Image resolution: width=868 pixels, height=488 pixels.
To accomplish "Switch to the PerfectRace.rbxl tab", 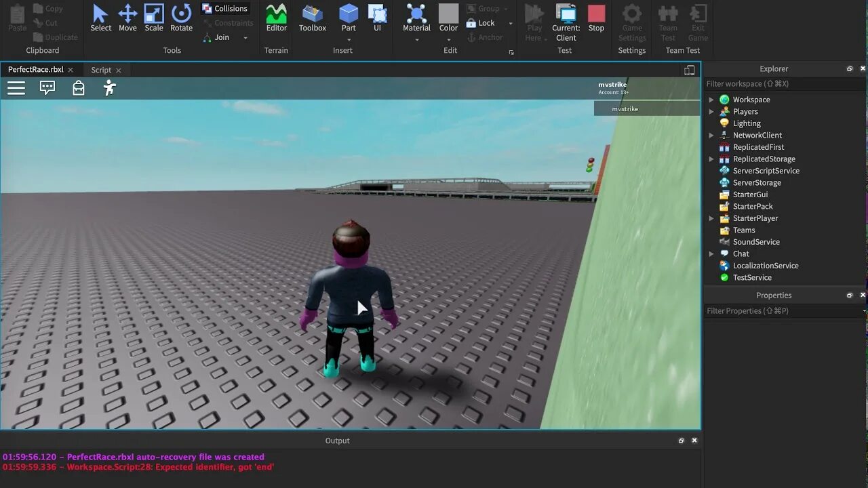I will coord(35,70).
